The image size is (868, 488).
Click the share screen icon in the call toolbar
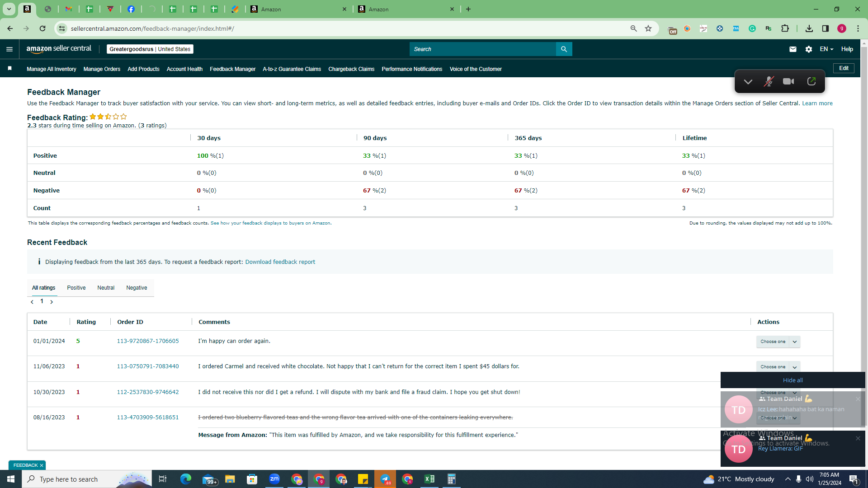click(x=811, y=81)
